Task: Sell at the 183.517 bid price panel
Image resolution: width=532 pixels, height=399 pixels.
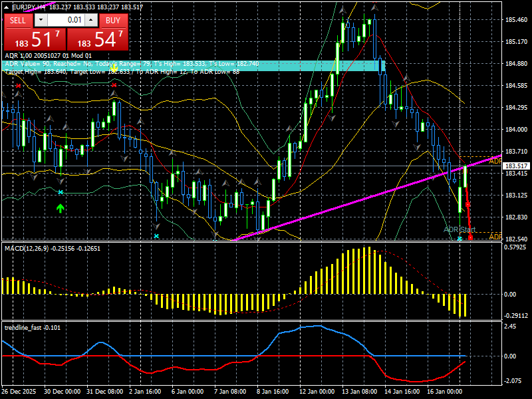Action: 35,39
